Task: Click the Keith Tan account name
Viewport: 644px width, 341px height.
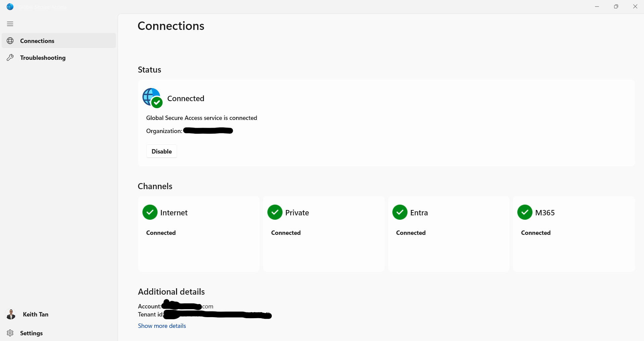Action: tap(36, 314)
